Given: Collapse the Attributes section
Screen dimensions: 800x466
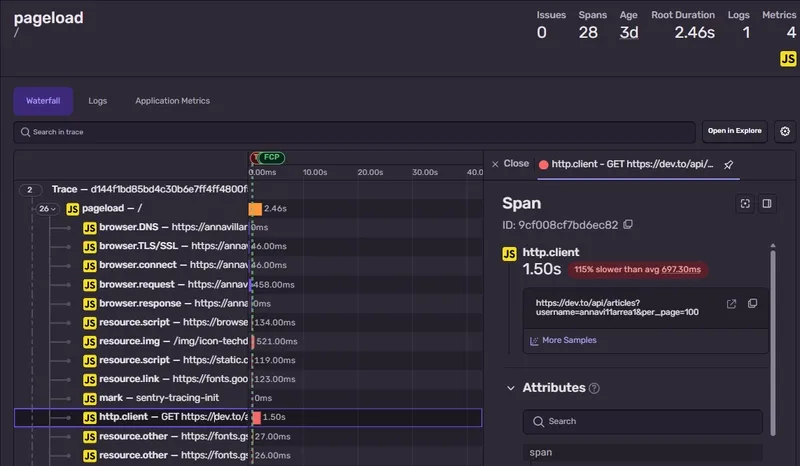Looking at the screenshot, I should tap(511, 388).
